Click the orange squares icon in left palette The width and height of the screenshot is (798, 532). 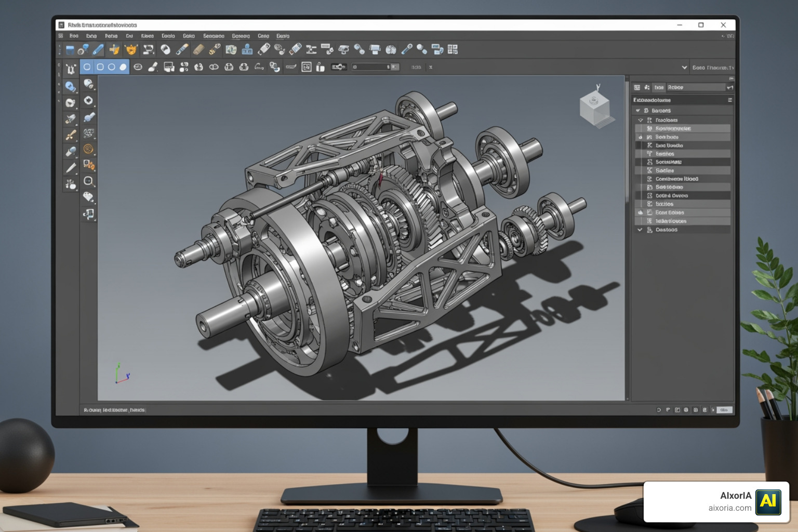tap(89, 165)
